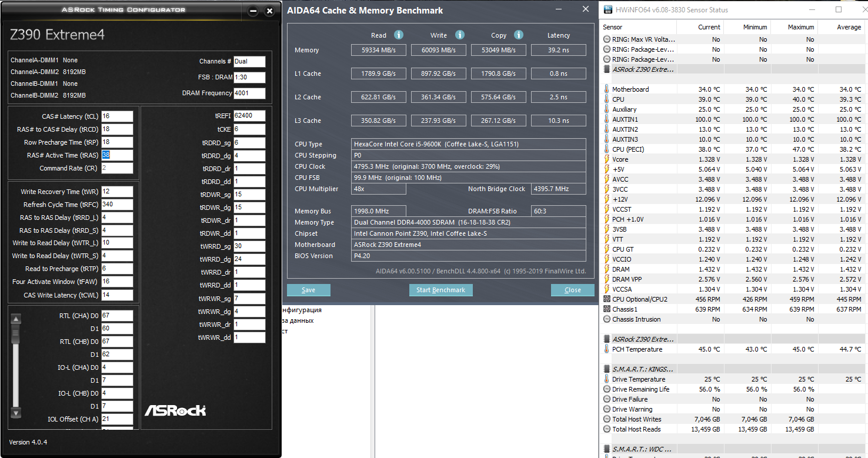This screenshot has height=458, width=868.
Task: Click the IOL Offset (CH A) field
Action: click(x=117, y=419)
